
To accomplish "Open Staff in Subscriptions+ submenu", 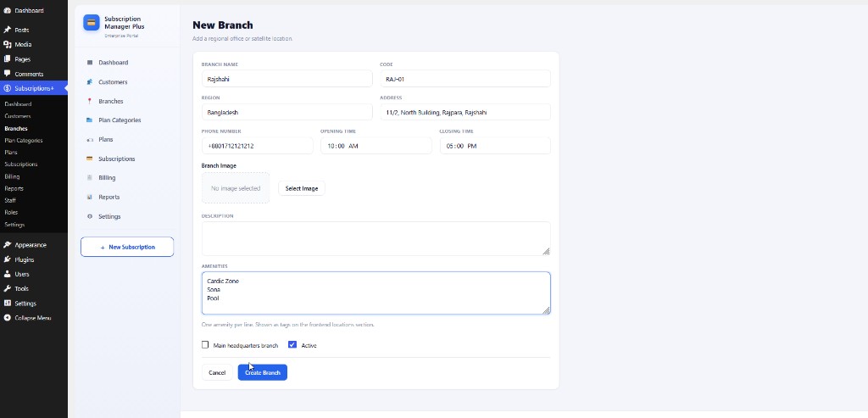I will click(10, 200).
